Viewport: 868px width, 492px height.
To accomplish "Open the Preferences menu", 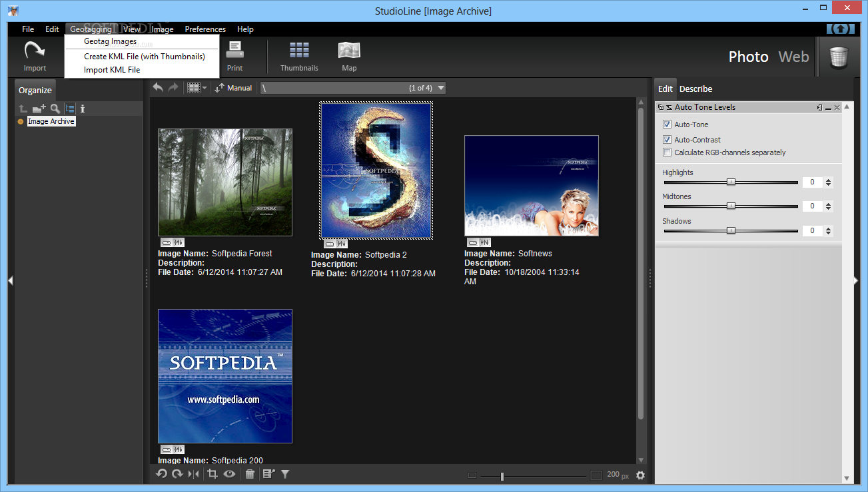I will point(205,29).
